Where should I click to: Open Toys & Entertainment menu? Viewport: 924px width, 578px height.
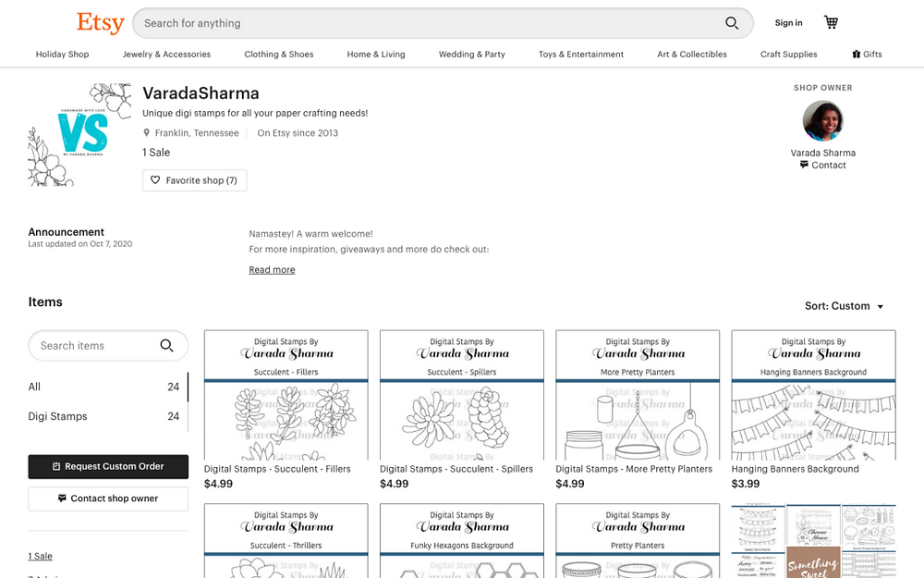[x=581, y=55]
